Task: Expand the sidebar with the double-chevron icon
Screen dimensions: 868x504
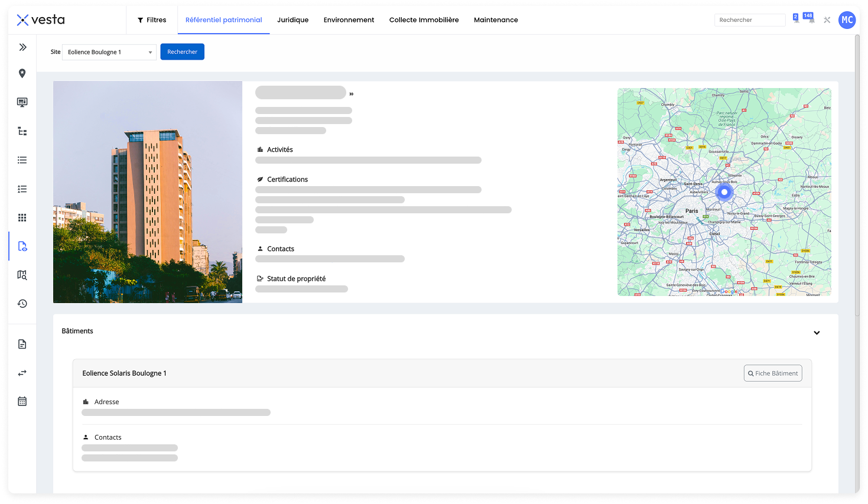Action: [22, 47]
